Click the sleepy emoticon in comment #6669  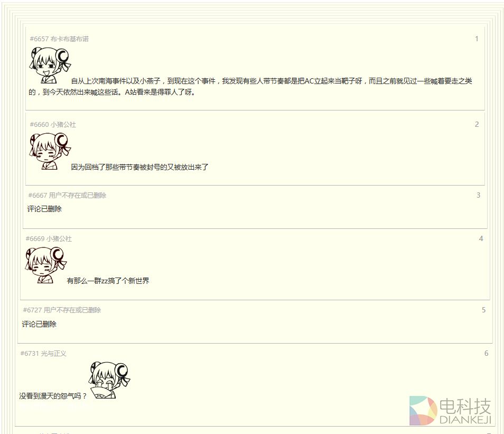point(46,265)
